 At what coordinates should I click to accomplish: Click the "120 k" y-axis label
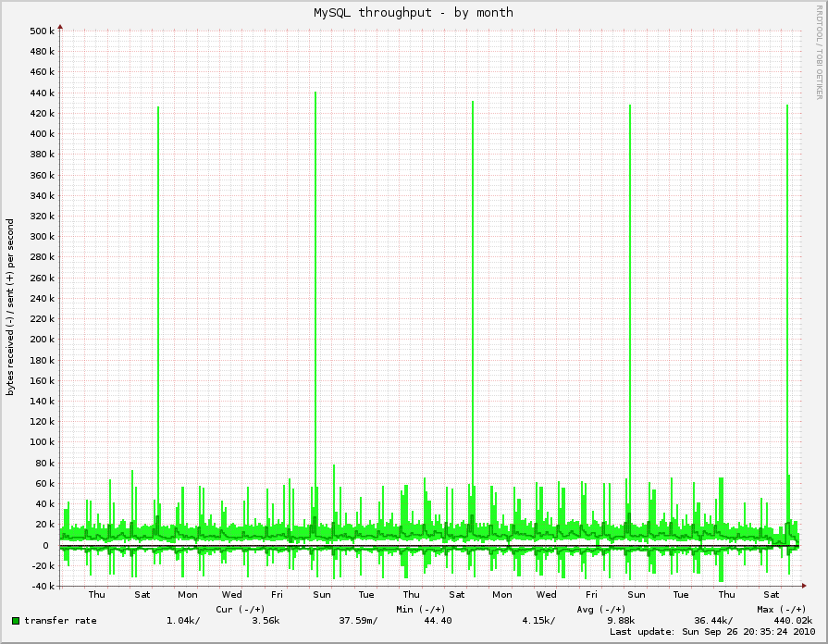(42, 422)
